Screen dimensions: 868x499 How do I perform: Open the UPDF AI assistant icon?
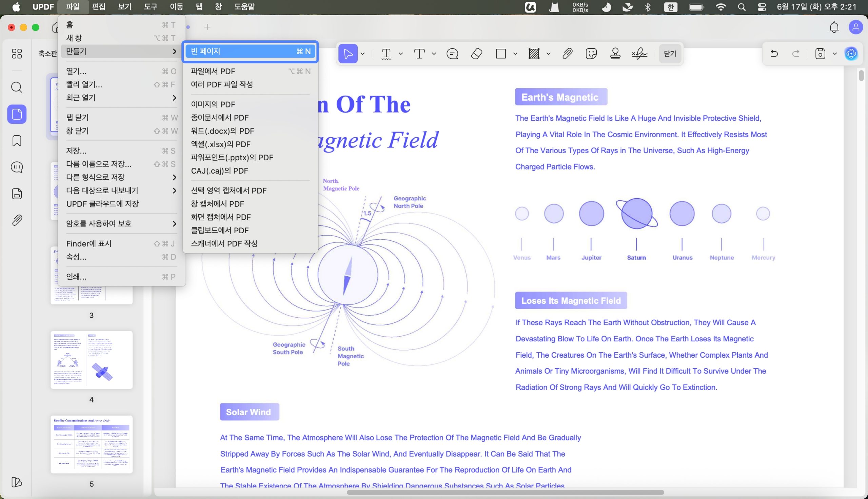[x=851, y=54]
